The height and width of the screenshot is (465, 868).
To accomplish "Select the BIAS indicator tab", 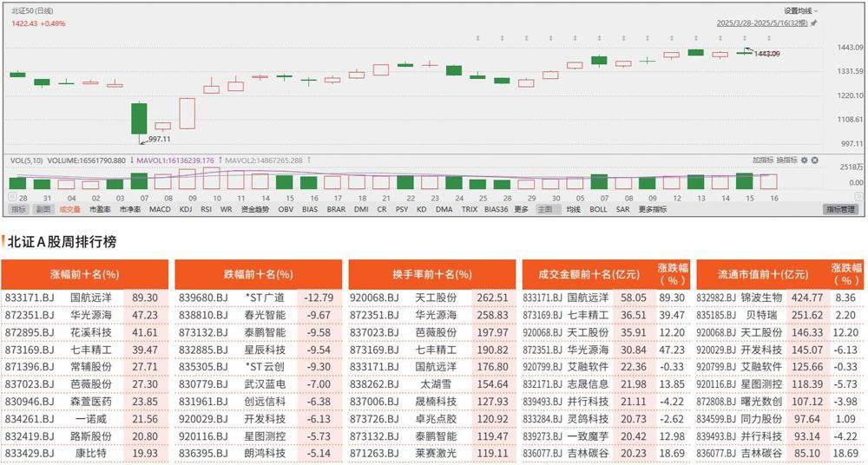I will tap(311, 209).
